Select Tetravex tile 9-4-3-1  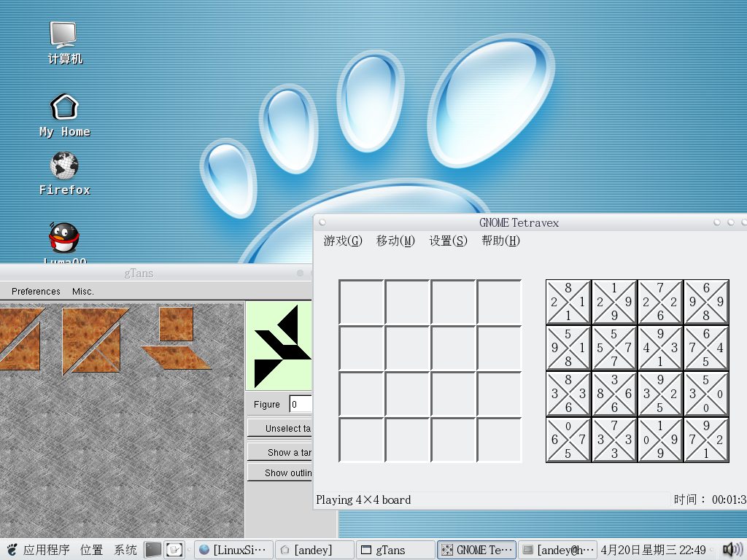660,348
